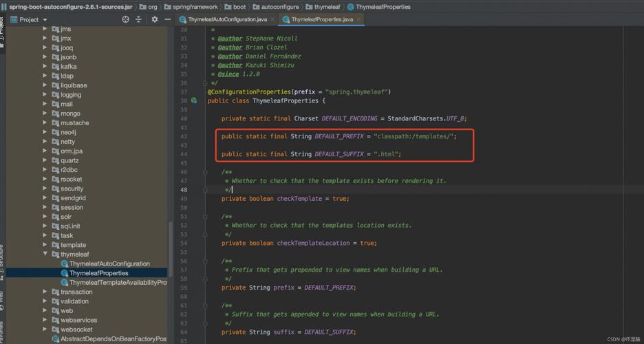Click the locate/select opened file target icon
Image resolution: width=644 pixels, height=344 pixels.
[x=125, y=19]
